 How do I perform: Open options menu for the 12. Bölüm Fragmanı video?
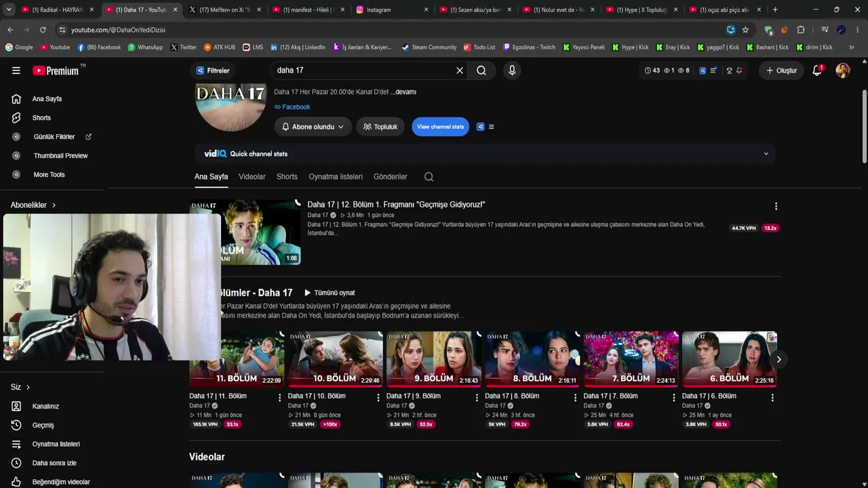click(776, 206)
